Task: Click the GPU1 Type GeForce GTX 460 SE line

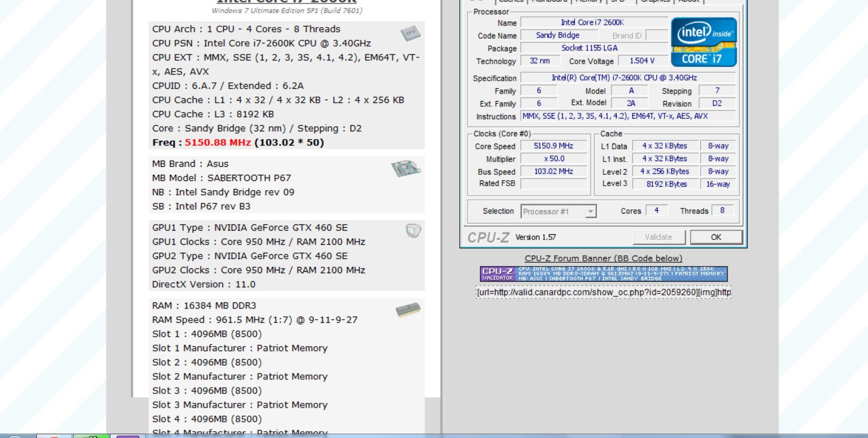Action: tap(250, 228)
